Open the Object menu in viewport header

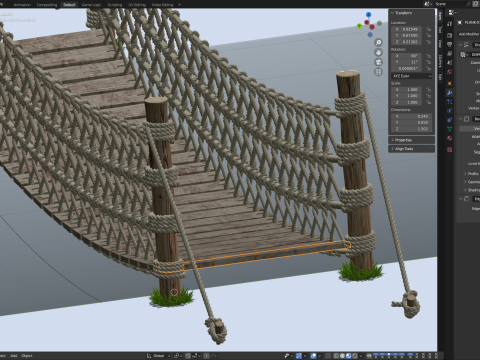tap(27, 356)
